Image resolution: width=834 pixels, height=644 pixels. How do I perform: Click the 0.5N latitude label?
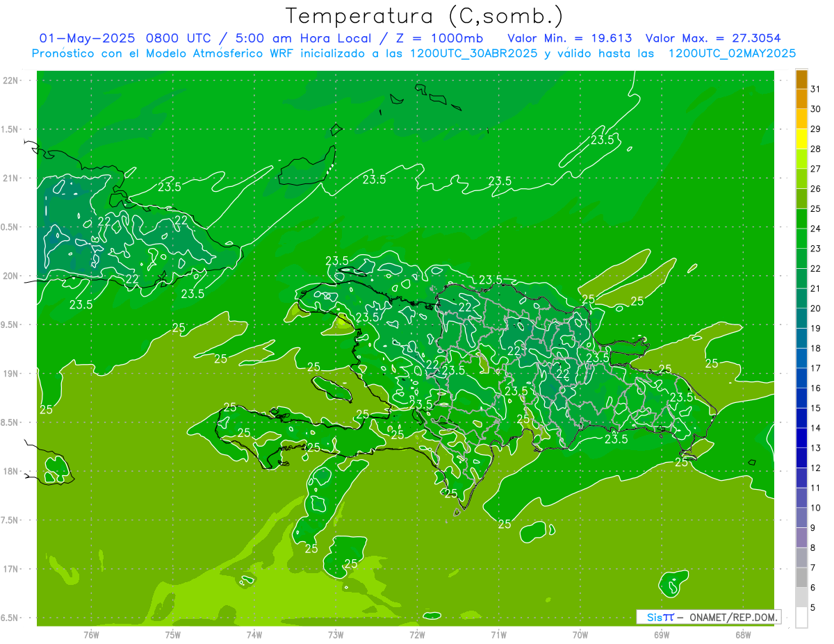pyautogui.click(x=10, y=227)
